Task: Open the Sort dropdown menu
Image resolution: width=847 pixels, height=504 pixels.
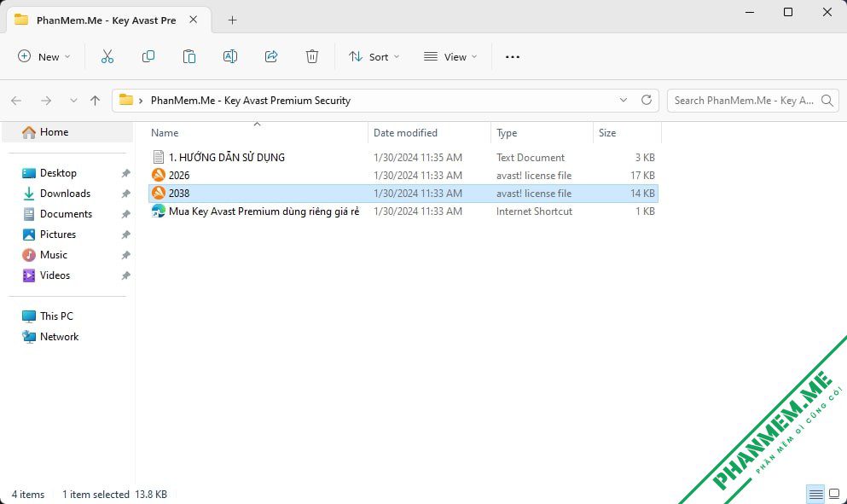Action: click(x=374, y=57)
